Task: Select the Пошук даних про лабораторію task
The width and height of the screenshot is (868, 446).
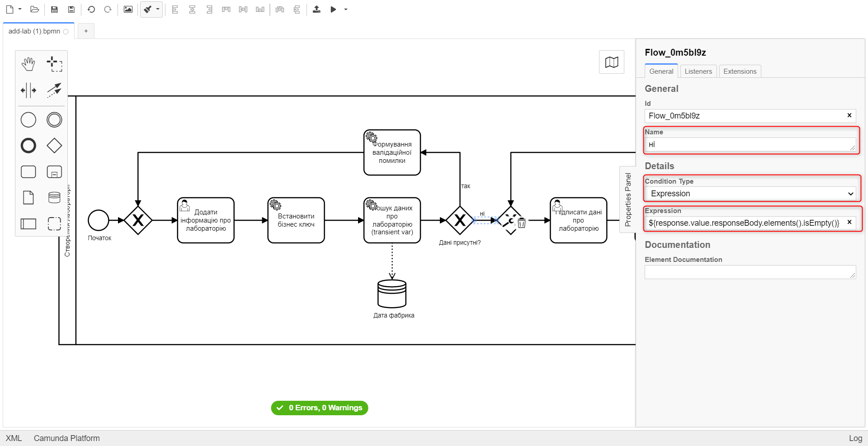Action: (x=392, y=220)
